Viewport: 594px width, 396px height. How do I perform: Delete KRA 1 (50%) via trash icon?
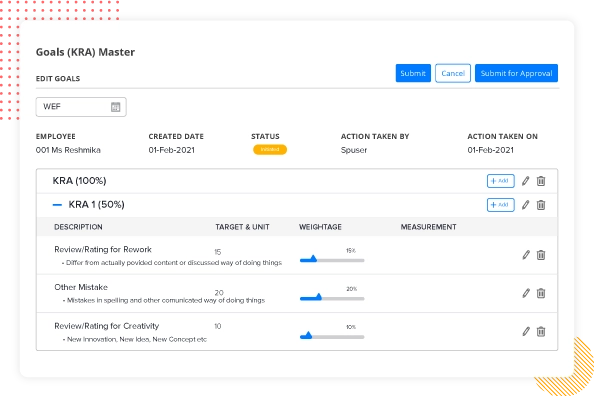tap(541, 205)
